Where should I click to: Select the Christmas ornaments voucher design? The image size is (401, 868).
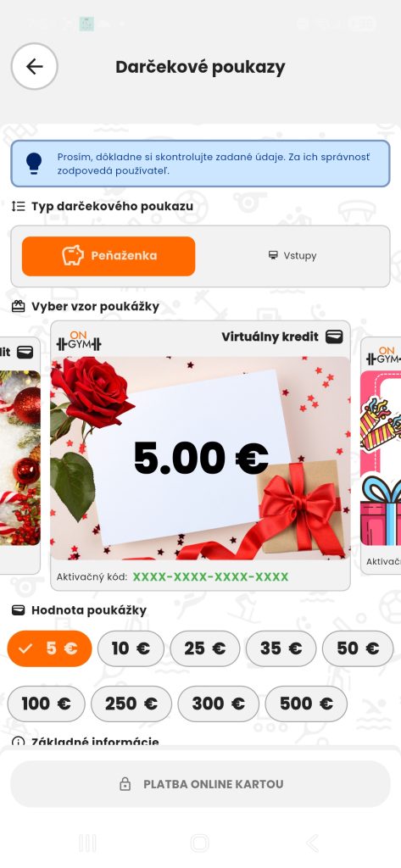click(20, 455)
